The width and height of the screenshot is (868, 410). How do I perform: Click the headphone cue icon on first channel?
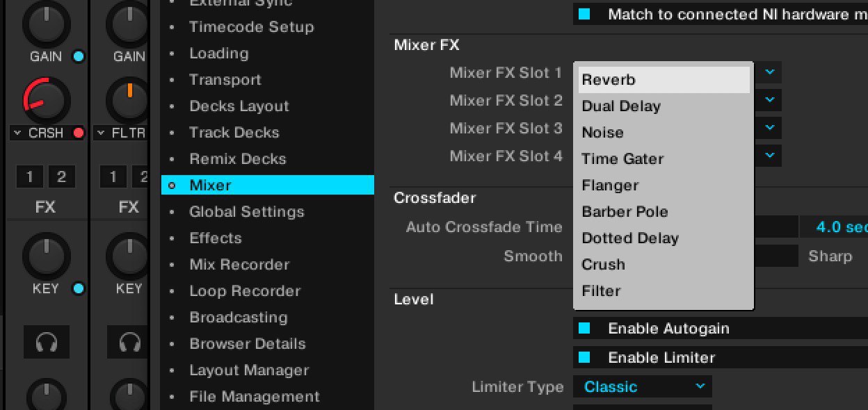click(46, 342)
